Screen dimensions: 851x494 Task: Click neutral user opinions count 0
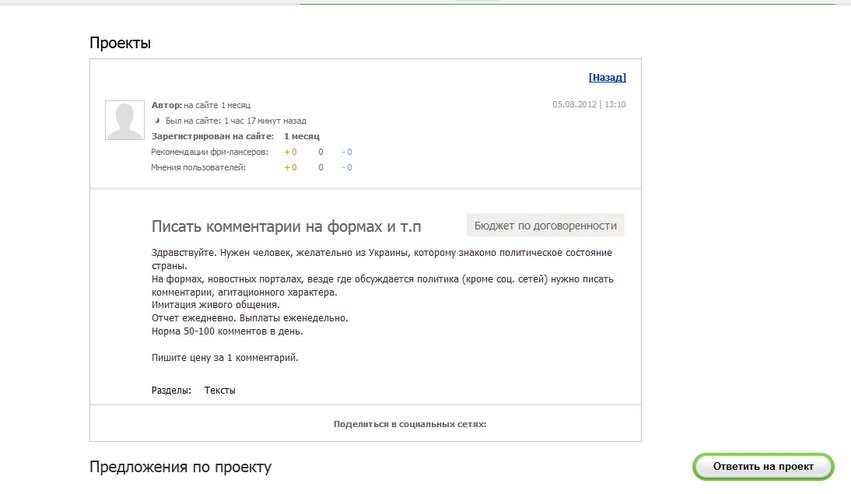pyautogui.click(x=321, y=167)
